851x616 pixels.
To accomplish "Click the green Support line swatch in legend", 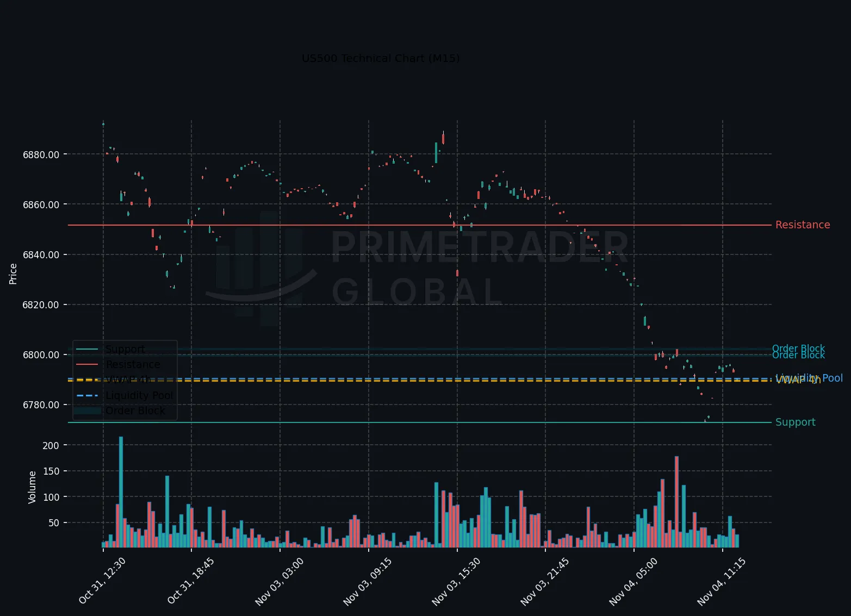I will pos(87,349).
